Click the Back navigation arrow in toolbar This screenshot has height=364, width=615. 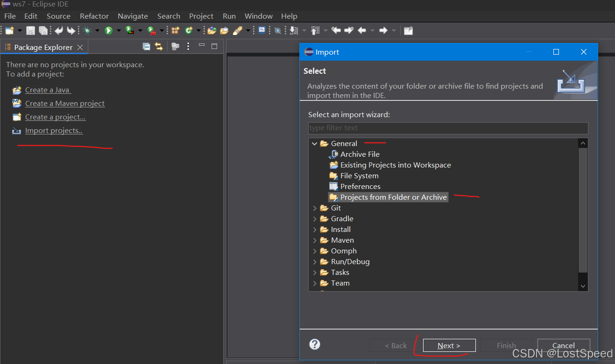coord(361,30)
